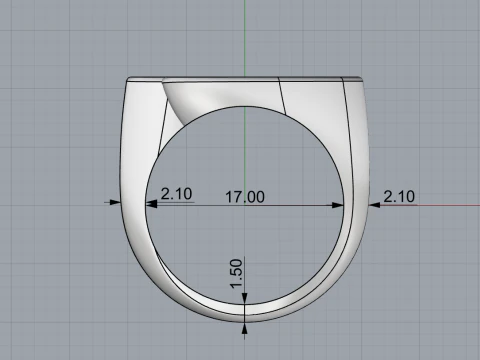480x360 pixels.
Task: Click the green vertical axis line above ring
Action: [x=245, y=38]
